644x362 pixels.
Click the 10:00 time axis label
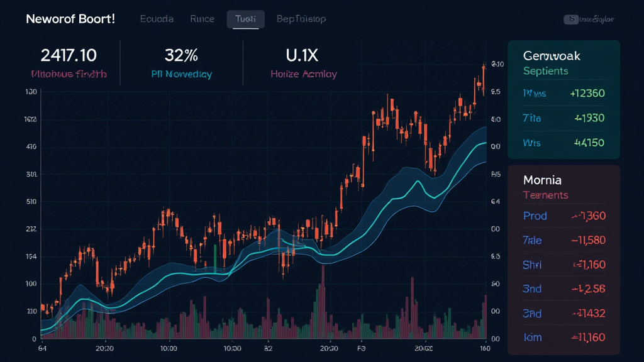[x=169, y=348]
